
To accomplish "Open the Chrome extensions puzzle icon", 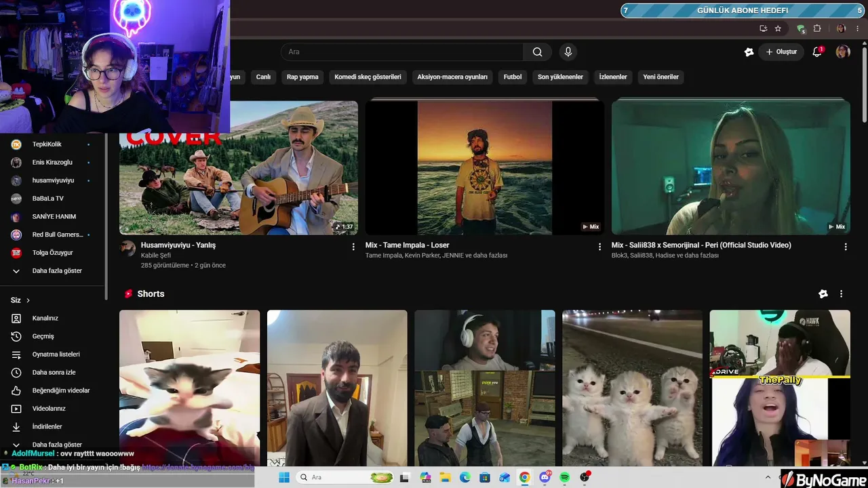I will pos(817,28).
